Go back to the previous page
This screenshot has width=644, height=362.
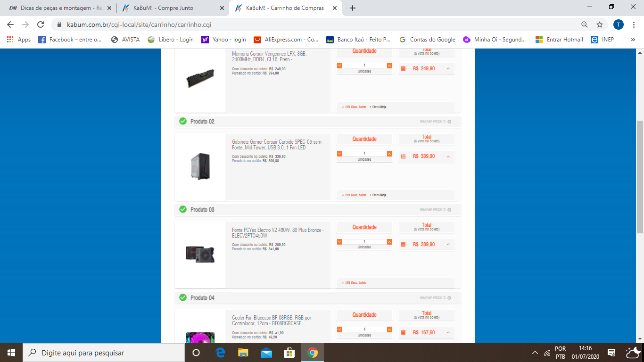pyautogui.click(x=10, y=25)
